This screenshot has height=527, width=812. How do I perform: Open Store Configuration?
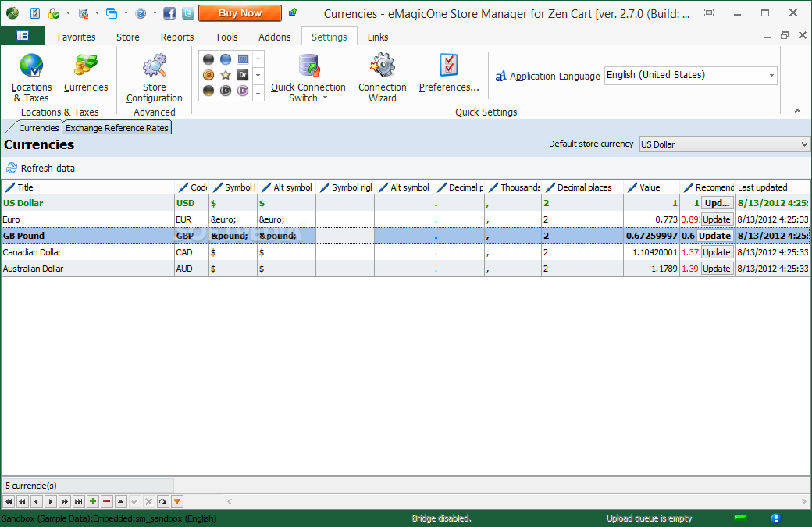click(x=155, y=77)
